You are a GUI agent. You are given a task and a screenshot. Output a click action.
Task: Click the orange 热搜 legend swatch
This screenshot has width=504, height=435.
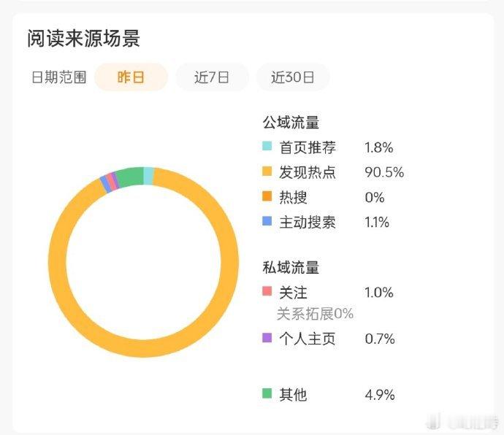(x=267, y=196)
